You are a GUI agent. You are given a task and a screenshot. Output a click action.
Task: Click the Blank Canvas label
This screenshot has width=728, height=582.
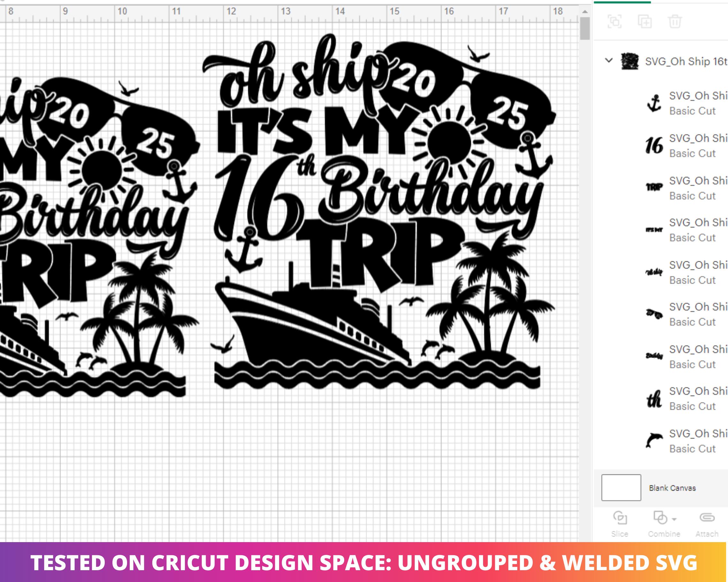tap(672, 488)
